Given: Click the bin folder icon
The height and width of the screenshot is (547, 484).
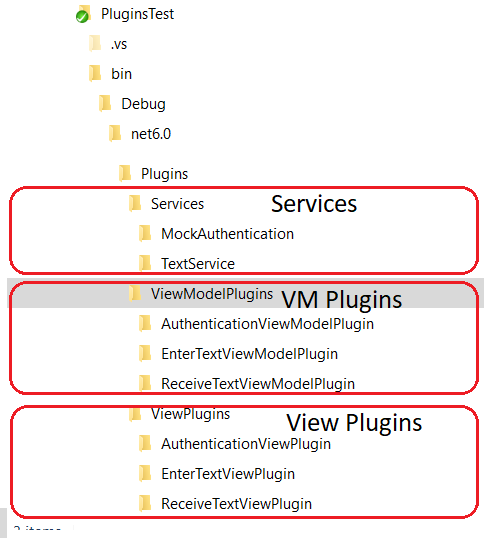Looking at the screenshot, I should [95, 74].
